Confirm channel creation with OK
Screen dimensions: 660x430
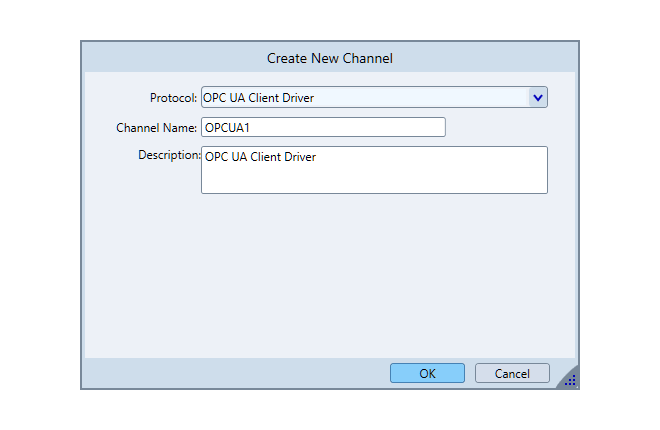(x=427, y=373)
